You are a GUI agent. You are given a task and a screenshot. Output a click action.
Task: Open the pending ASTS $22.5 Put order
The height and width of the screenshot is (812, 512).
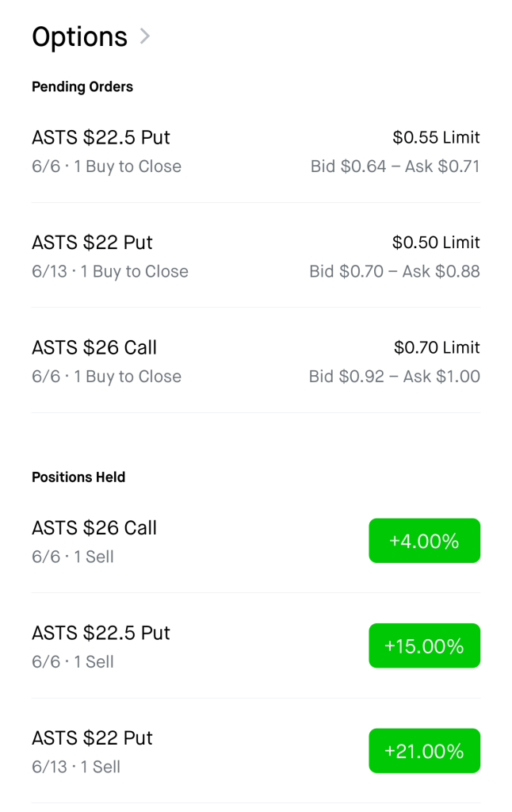[x=101, y=138]
